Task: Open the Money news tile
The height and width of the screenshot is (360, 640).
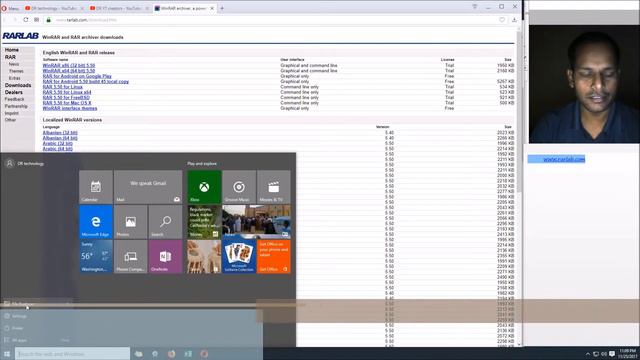Action: [x=204, y=222]
